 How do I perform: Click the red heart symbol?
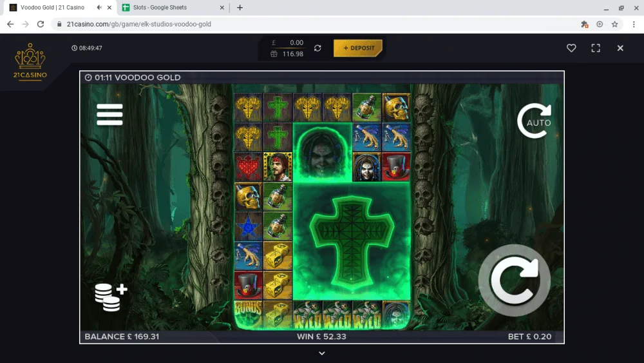point(248,168)
